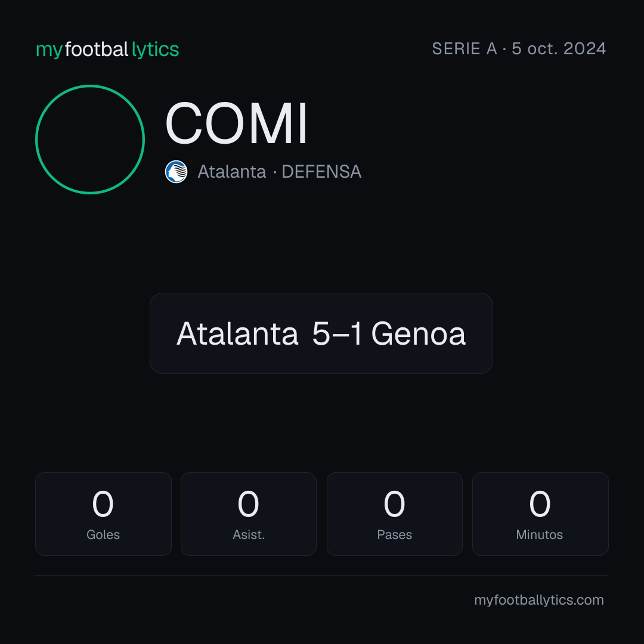The width and height of the screenshot is (644, 644).
Task: Visit the myfootballytics.com footer link
Action: coord(539,600)
